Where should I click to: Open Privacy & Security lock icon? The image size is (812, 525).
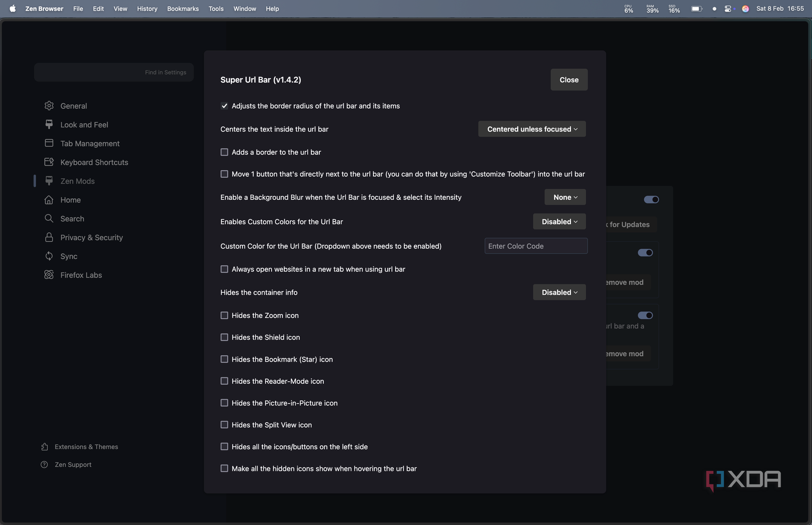49,237
